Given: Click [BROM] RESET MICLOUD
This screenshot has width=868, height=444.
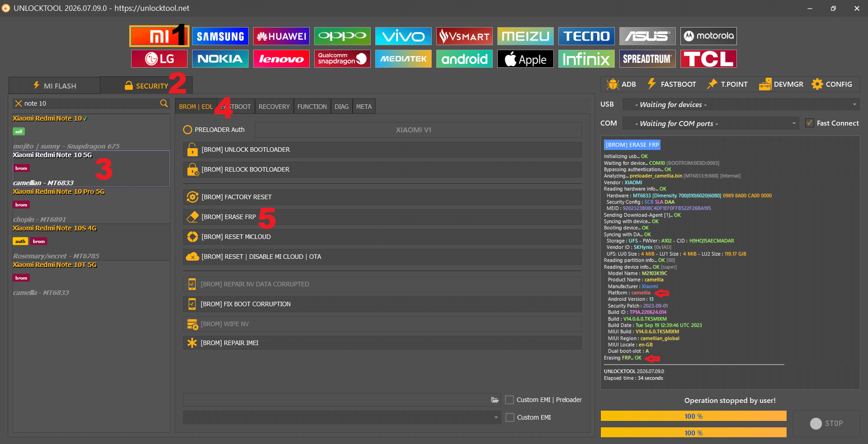Looking at the screenshot, I should [x=382, y=237].
